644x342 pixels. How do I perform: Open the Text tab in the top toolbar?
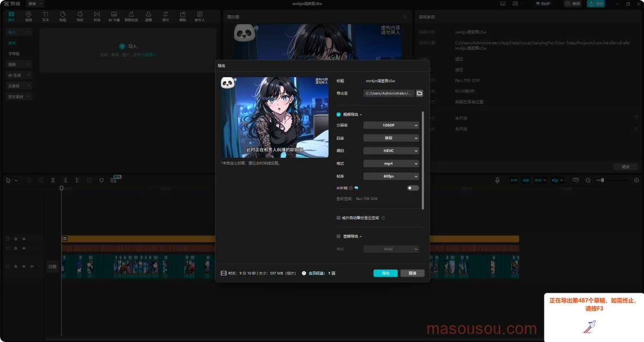[46, 16]
